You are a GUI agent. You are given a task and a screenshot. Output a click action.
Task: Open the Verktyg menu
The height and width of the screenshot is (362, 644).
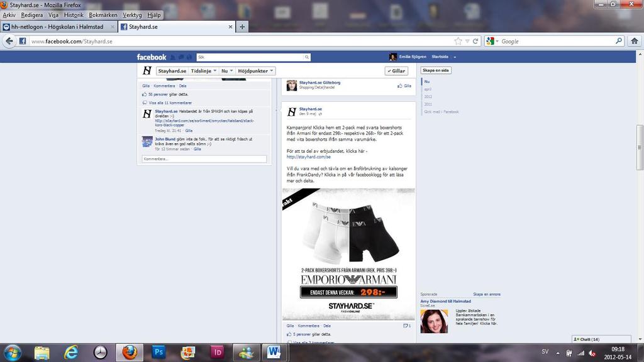132,15
